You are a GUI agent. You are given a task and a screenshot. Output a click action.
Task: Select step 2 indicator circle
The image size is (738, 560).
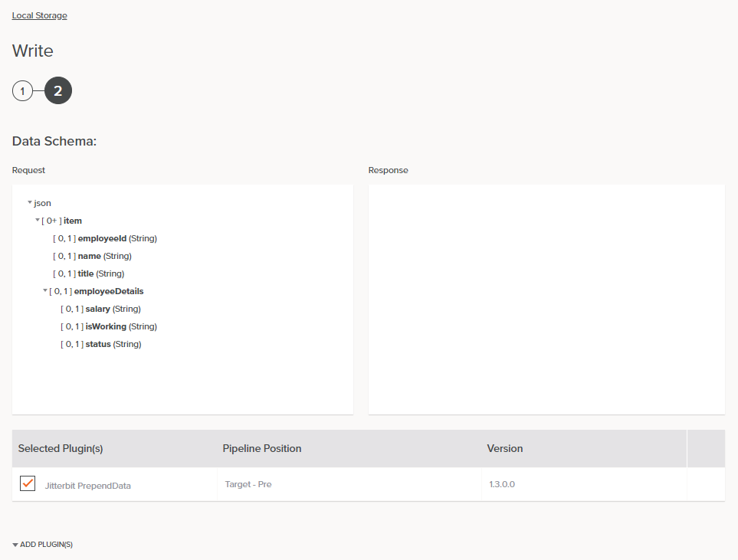coord(57,90)
